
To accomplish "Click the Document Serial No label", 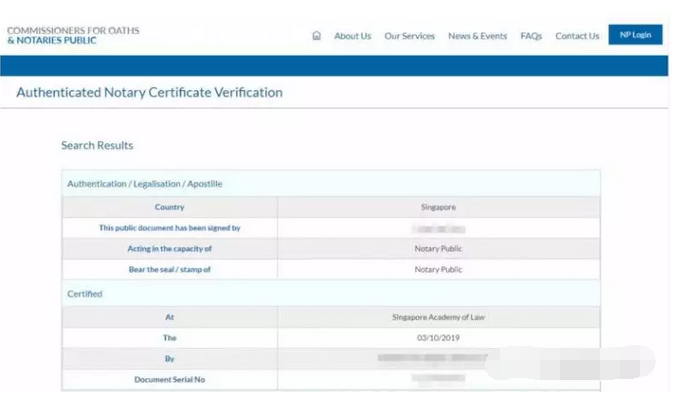I will pos(169,380).
